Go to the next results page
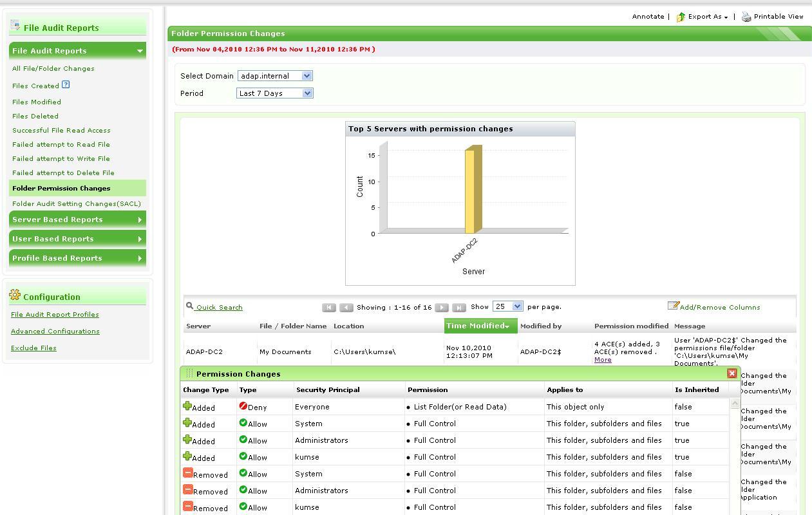This screenshot has width=812, height=515. (x=442, y=308)
